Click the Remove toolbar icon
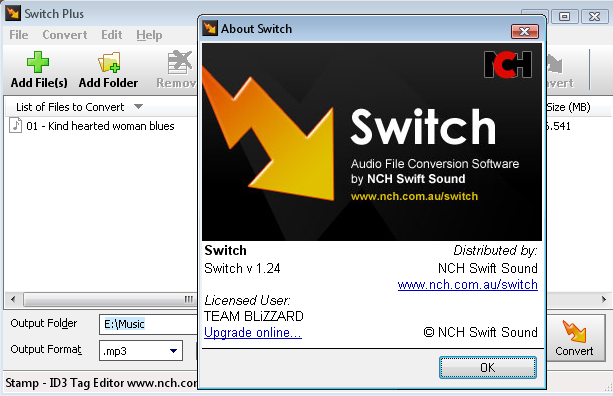Viewport: 613px width, 396px height. point(180,62)
